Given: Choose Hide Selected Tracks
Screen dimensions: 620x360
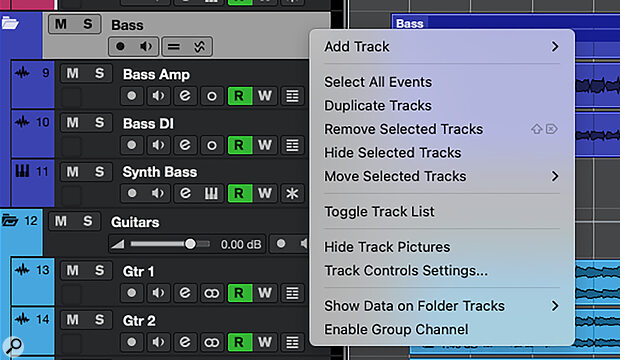Looking at the screenshot, I should coord(442,153).
